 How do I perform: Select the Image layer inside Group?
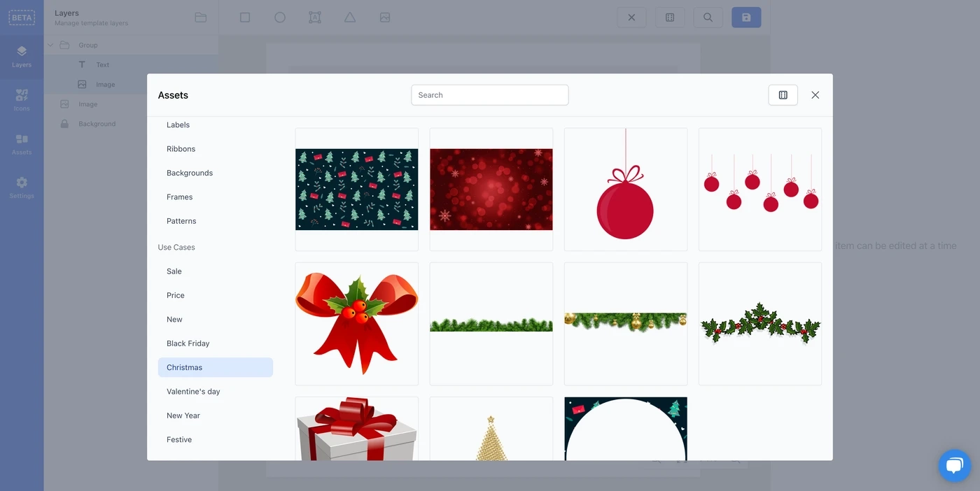point(131,84)
